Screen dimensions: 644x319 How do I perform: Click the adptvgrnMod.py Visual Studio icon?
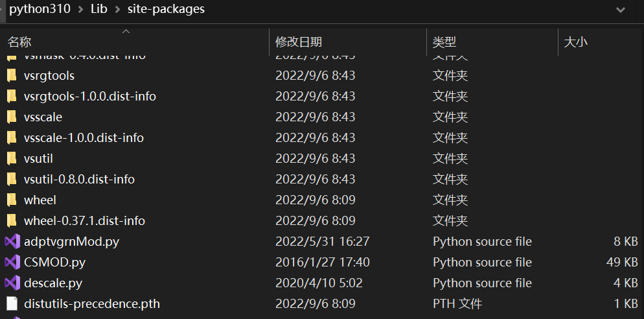pyautogui.click(x=12, y=242)
